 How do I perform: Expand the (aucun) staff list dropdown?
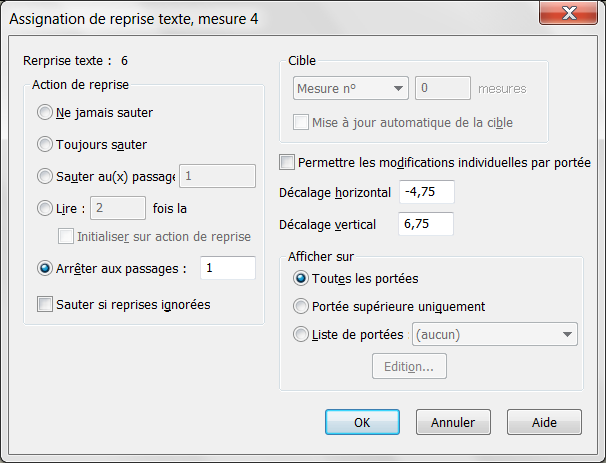click(495, 334)
